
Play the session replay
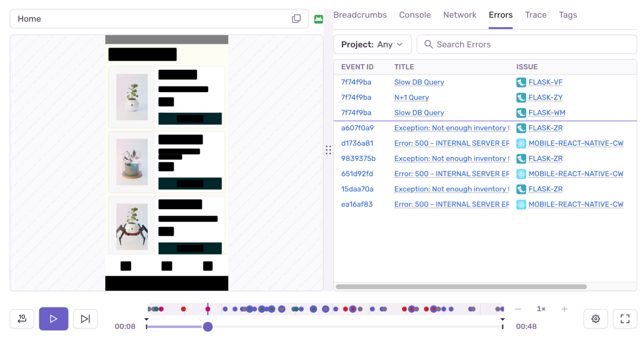point(53,319)
